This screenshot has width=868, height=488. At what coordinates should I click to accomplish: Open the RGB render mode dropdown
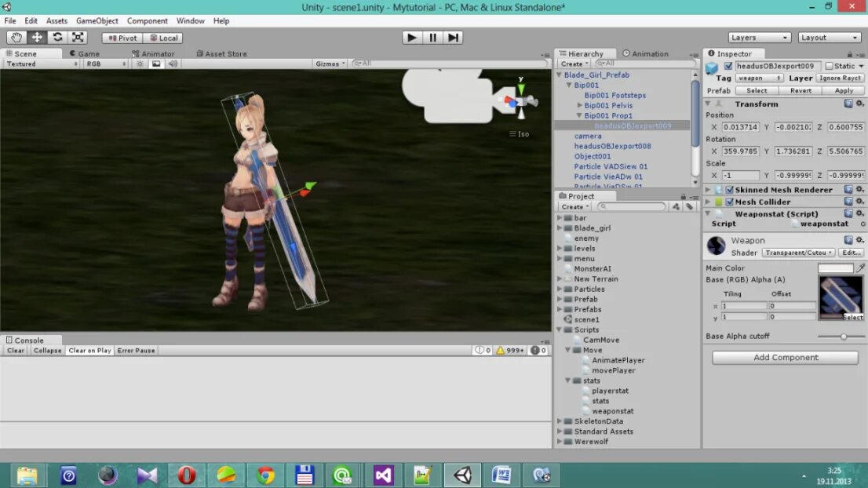(106, 64)
